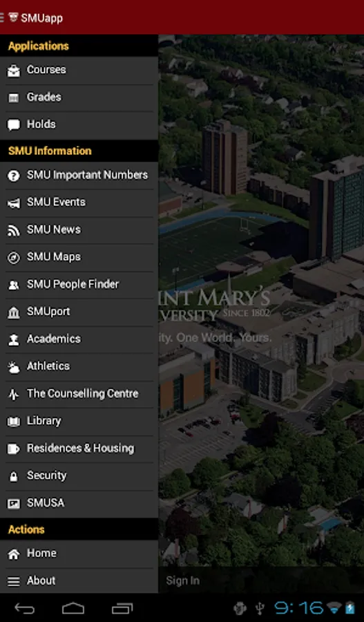This screenshot has height=622, width=364.
Task: Tap the picture icon beside SMUSA
Action: point(14,504)
